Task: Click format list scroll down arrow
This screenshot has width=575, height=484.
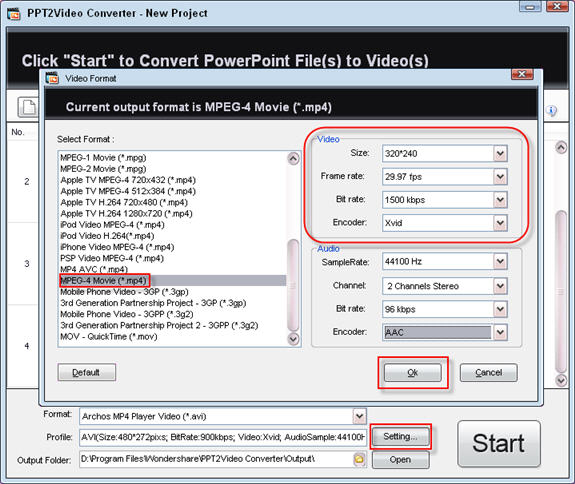Action: 293,339
